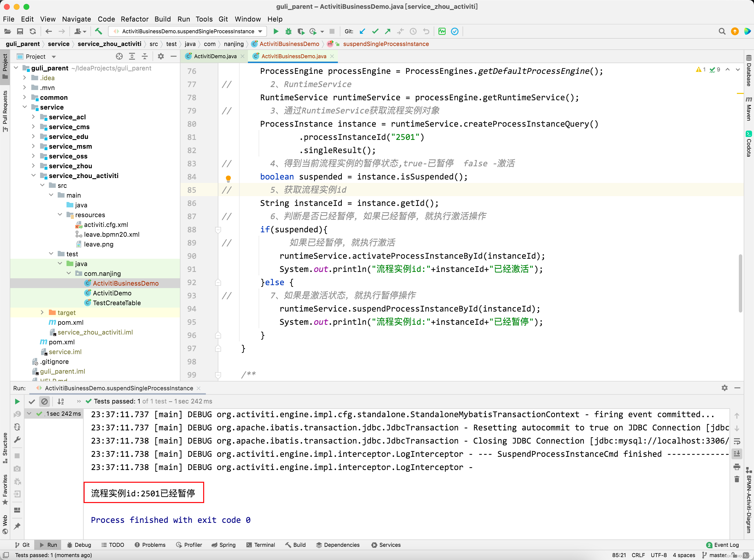Expand the service_acl folder in Project view
This screenshot has width=754, height=560.
(x=33, y=117)
